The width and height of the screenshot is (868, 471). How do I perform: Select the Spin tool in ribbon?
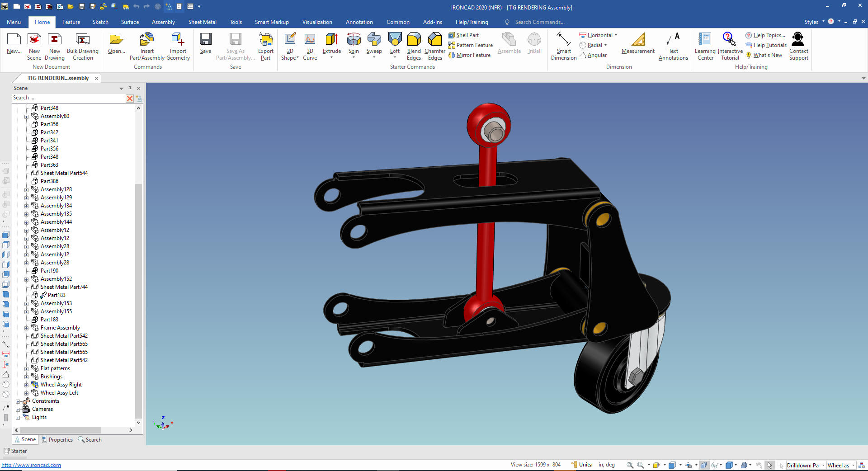click(354, 40)
